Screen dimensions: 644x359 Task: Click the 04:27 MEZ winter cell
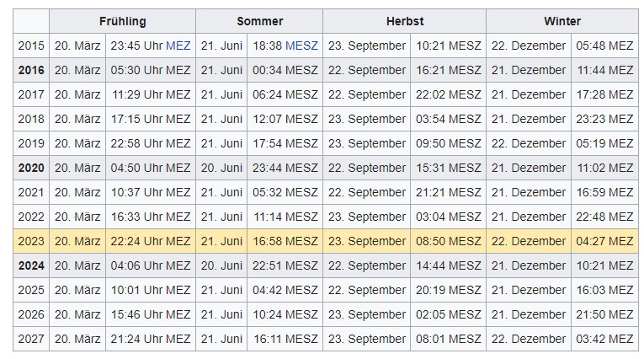(x=604, y=241)
